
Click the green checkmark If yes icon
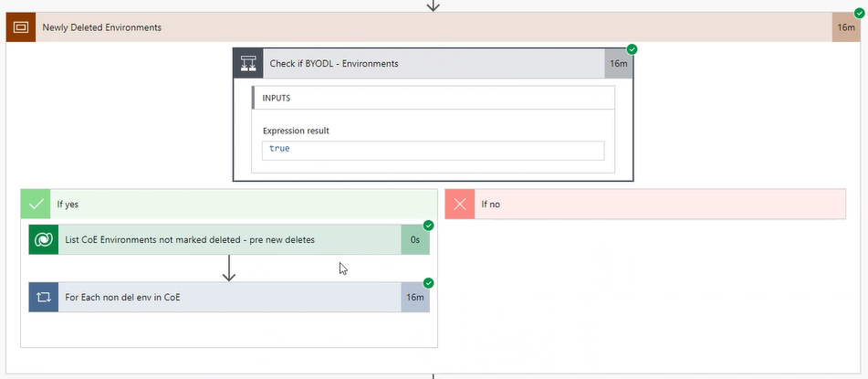tap(36, 204)
